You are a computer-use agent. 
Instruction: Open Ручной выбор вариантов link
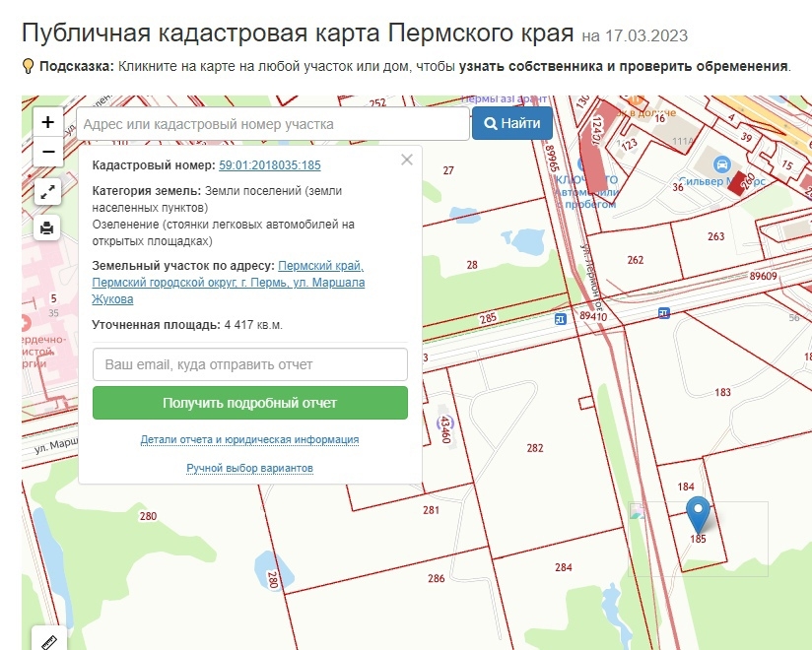[x=249, y=468]
